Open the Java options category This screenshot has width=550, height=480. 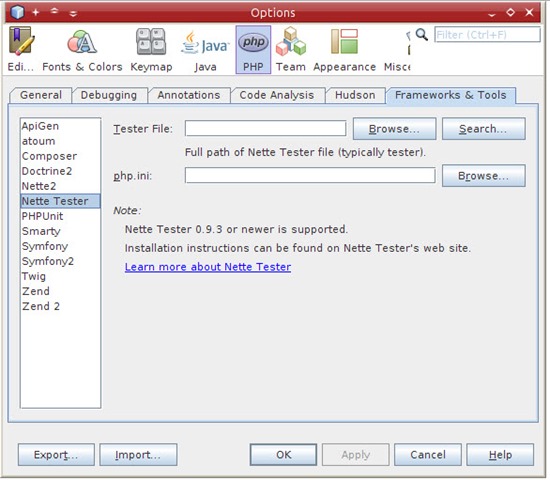click(205, 49)
